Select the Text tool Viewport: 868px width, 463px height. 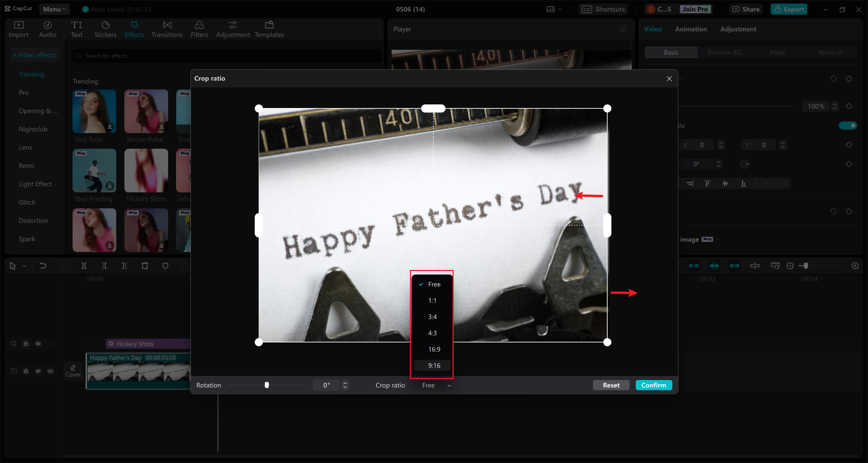coord(77,29)
